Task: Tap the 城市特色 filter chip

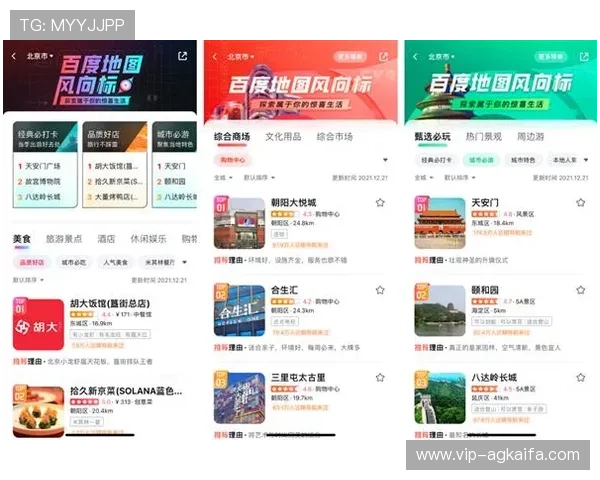Action: pos(523,160)
